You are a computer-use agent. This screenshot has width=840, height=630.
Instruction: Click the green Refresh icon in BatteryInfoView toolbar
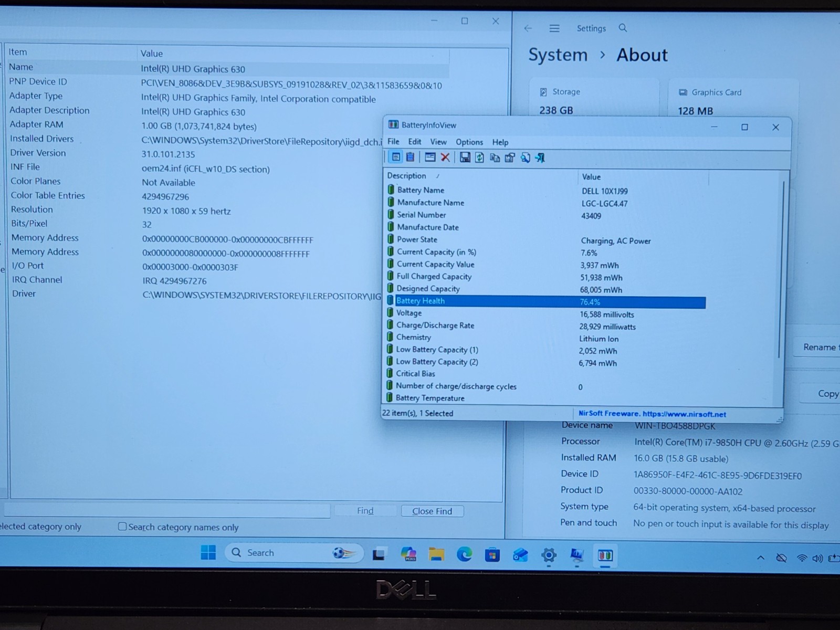[x=479, y=157]
